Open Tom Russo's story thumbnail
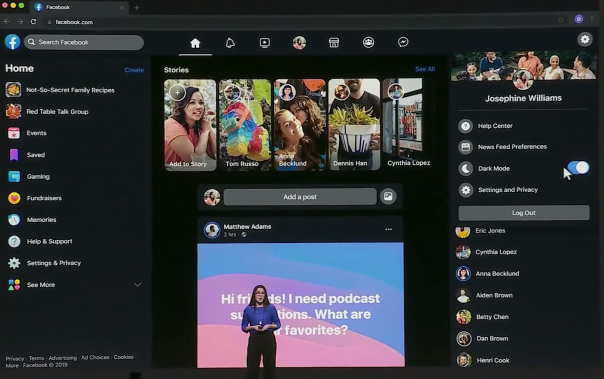Viewport: 604px width, 379px height. pos(245,124)
